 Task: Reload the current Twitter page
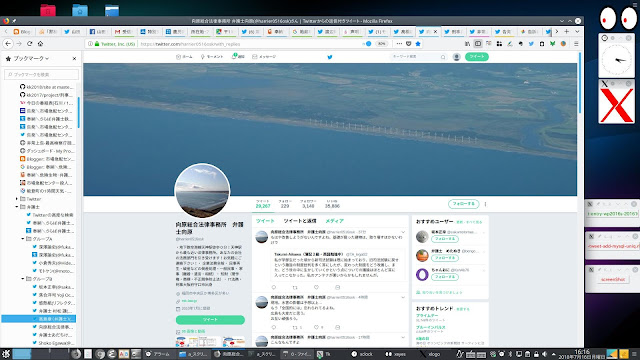(x=29, y=44)
